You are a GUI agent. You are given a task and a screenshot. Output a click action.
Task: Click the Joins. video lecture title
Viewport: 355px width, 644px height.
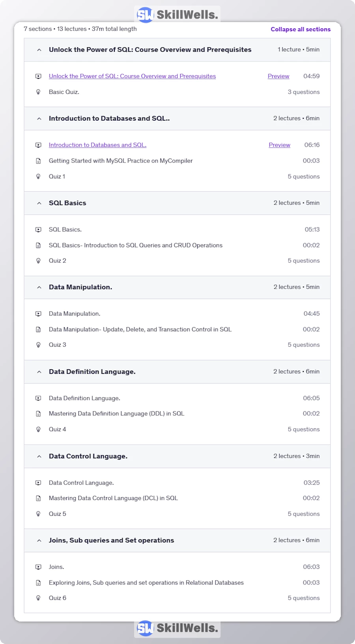56,567
